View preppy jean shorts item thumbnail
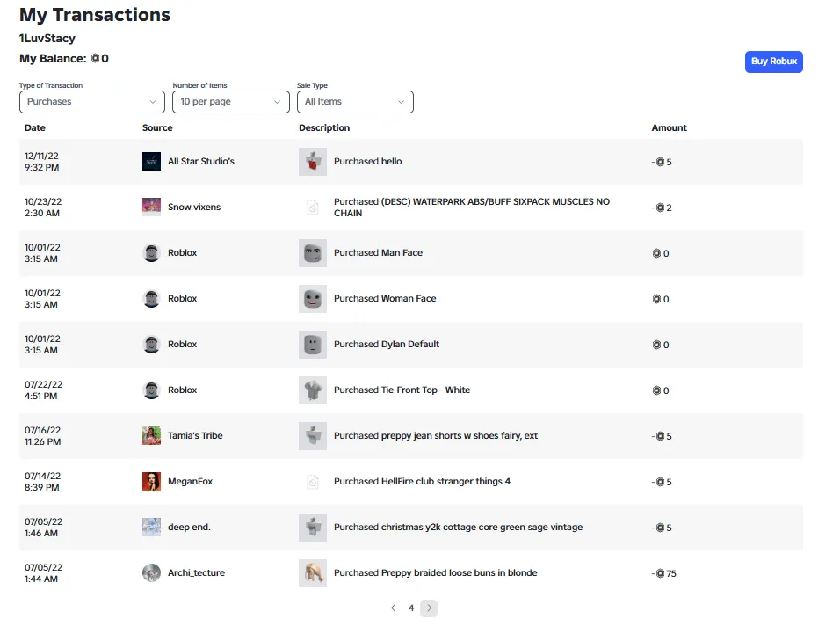The width and height of the screenshot is (840, 641). coord(313,436)
